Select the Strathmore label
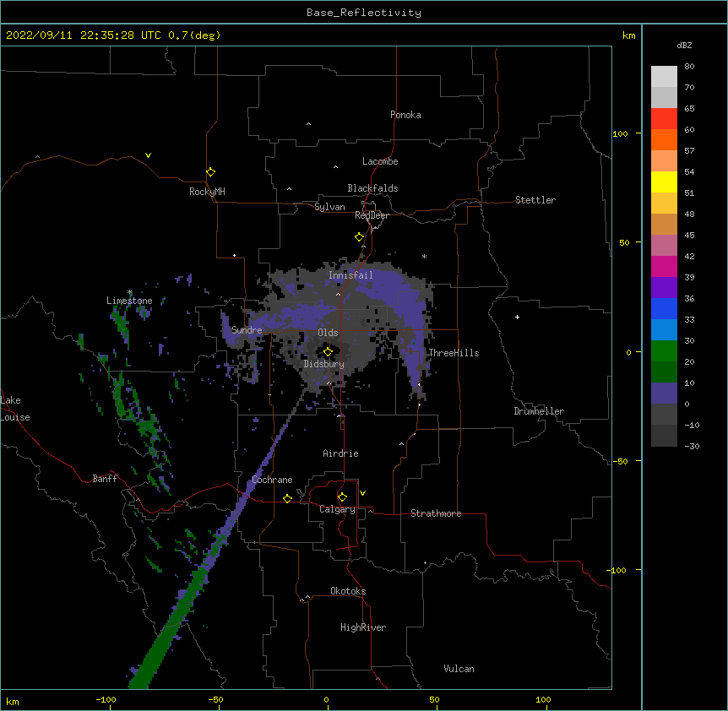The height and width of the screenshot is (711, 728). 436,513
